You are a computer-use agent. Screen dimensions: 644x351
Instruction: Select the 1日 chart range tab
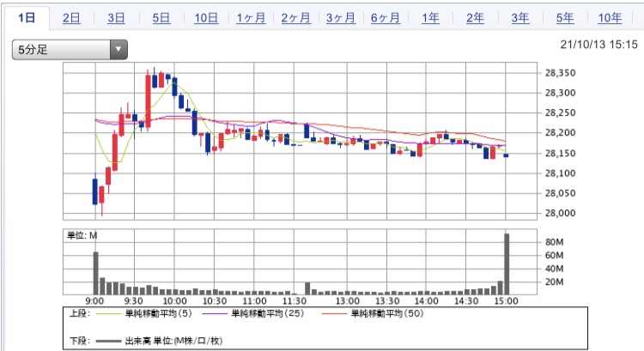27,18
